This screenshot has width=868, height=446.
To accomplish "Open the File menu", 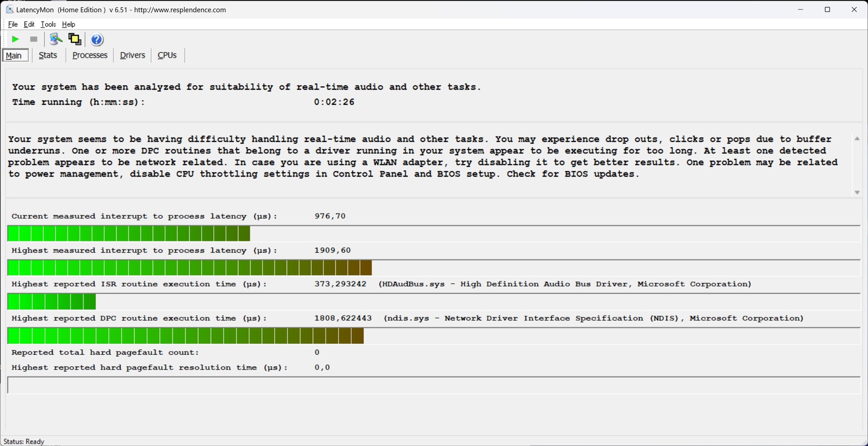I will (13, 24).
